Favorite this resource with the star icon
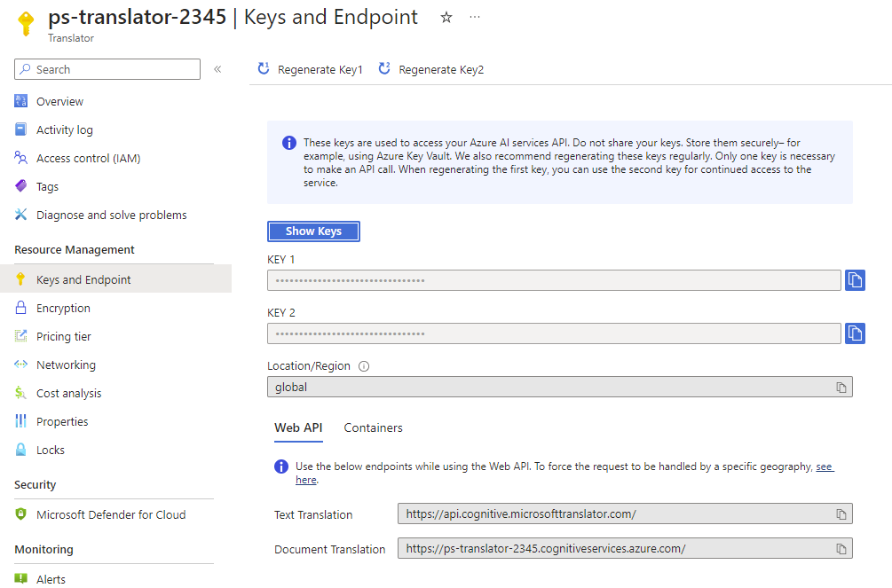The height and width of the screenshot is (588, 892). (446, 18)
